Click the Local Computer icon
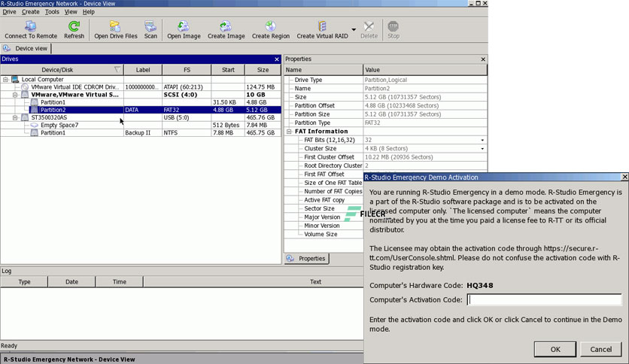629x364 pixels. click(15, 80)
